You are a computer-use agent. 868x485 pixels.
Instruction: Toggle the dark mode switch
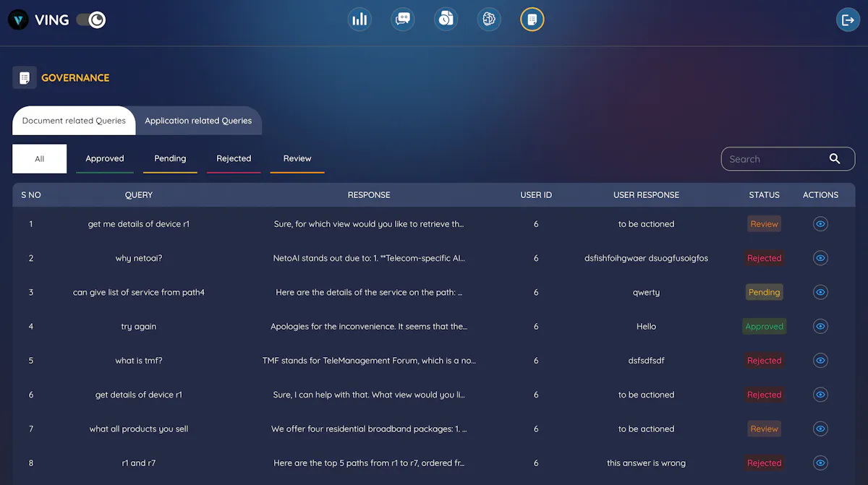tap(91, 20)
